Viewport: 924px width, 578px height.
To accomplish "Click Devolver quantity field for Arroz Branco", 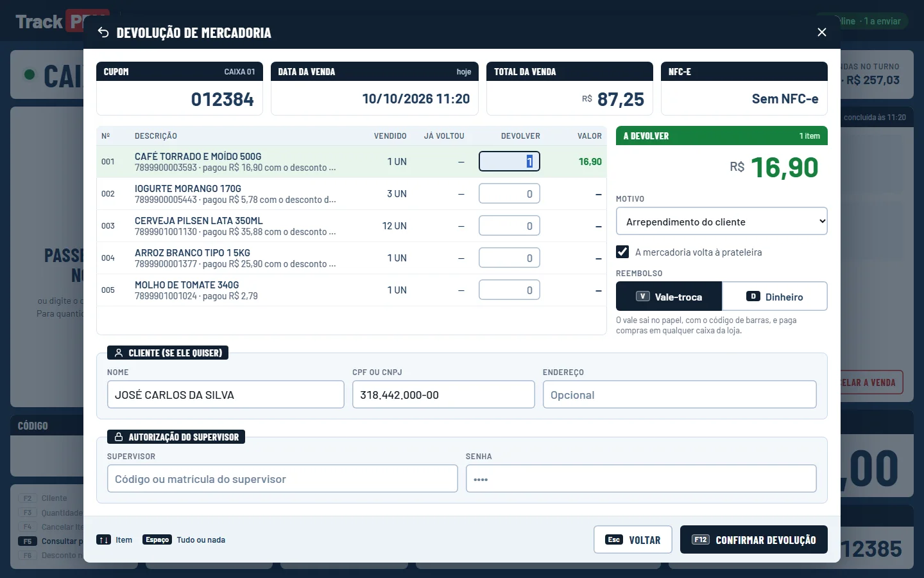I will tap(509, 258).
